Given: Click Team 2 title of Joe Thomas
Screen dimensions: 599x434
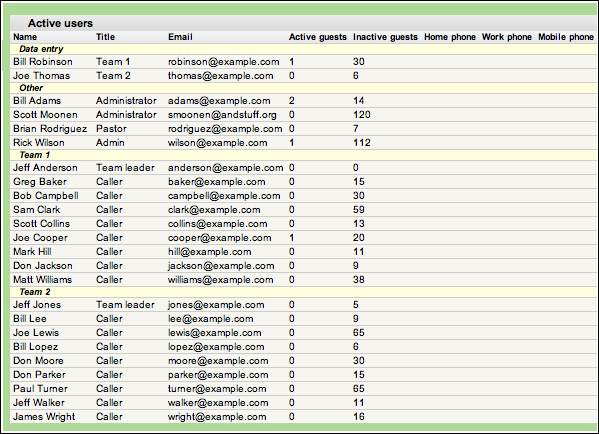Looking at the screenshot, I should pos(113,76).
